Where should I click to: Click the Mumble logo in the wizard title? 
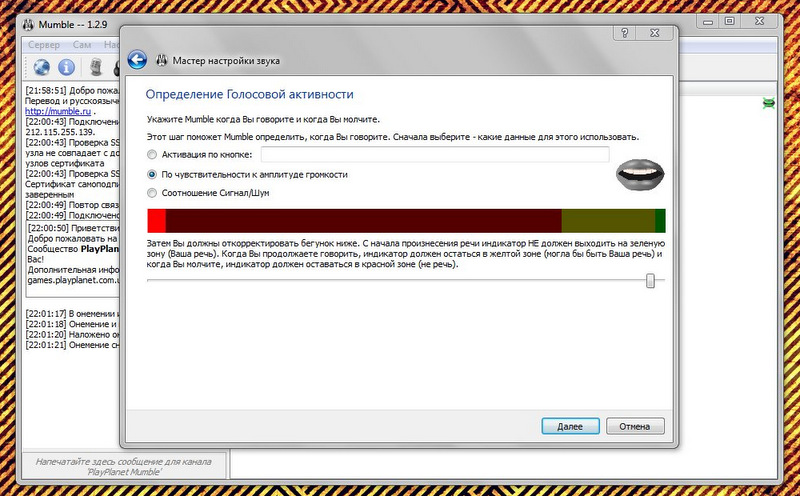pos(162,60)
